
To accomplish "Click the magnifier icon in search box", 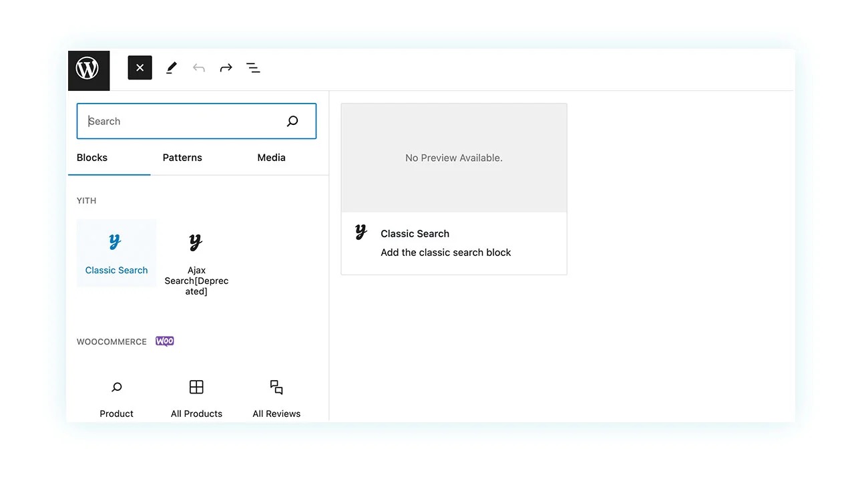I will [x=292, y=121].
